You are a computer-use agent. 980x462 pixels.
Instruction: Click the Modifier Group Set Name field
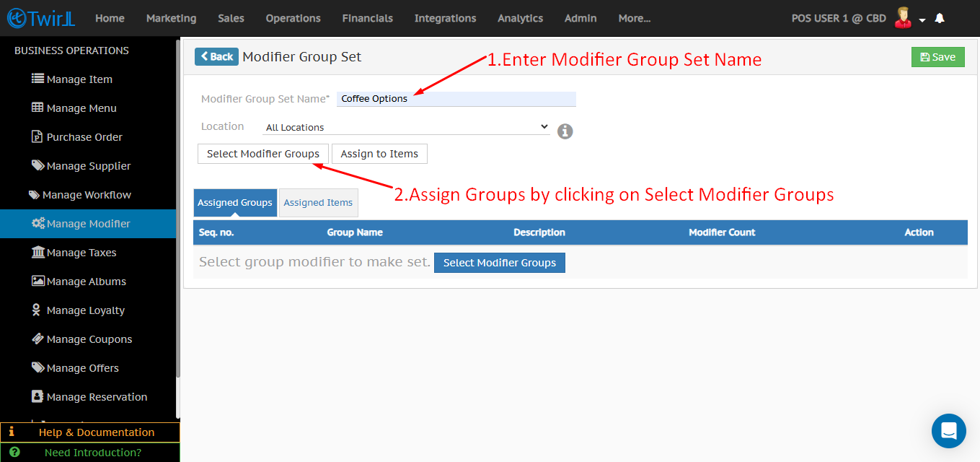coord(456,99)
